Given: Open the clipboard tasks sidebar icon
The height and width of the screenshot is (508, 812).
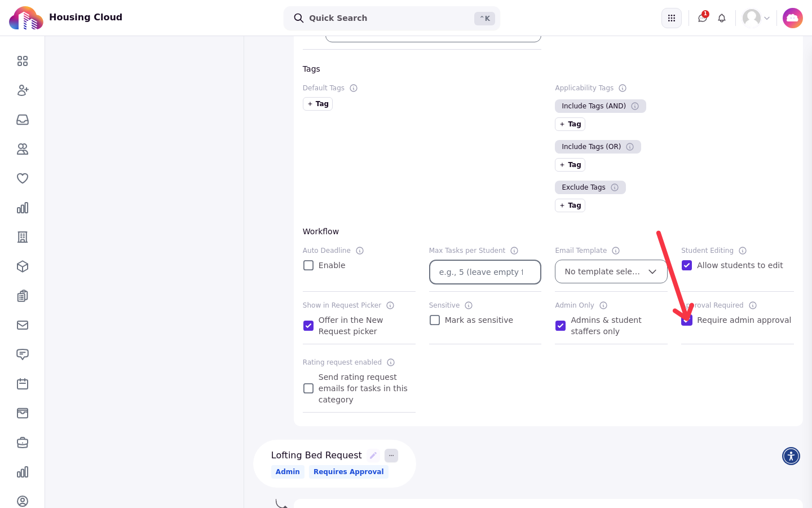Looking at the screenshot, I should click(23, 296).
